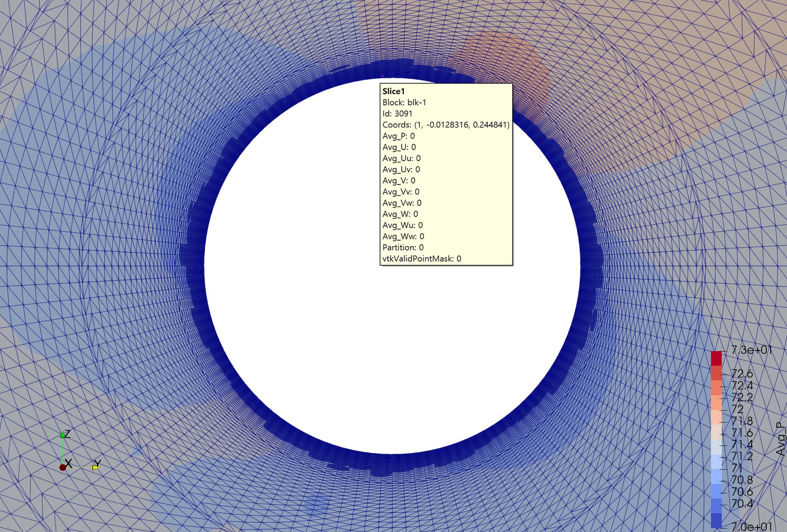Viewport: 787px width, 532px height.
Task: Click the 'Partition: 0' tooltip entry
Action: point(403,248)
